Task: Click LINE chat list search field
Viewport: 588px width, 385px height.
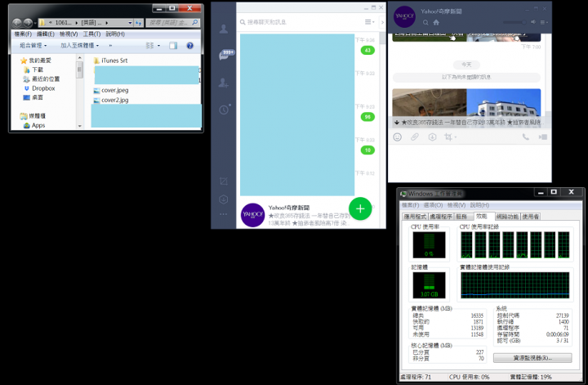Action: pos(300,22)
